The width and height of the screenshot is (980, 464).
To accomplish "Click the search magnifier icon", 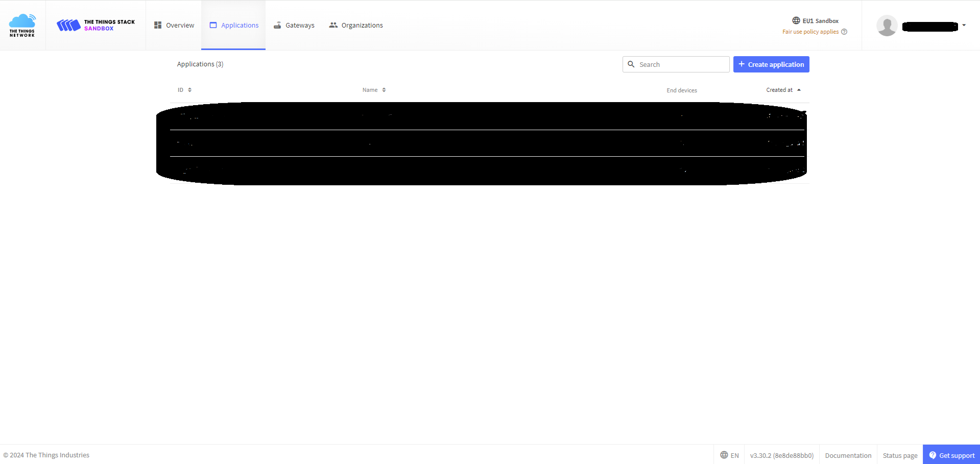I will [631, 64].
